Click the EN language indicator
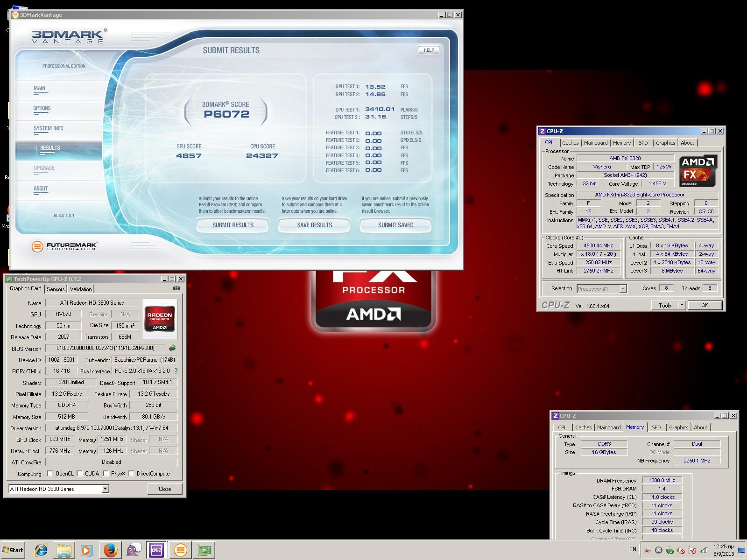Viewport: 747px width, 560px height. click(633, 549)
